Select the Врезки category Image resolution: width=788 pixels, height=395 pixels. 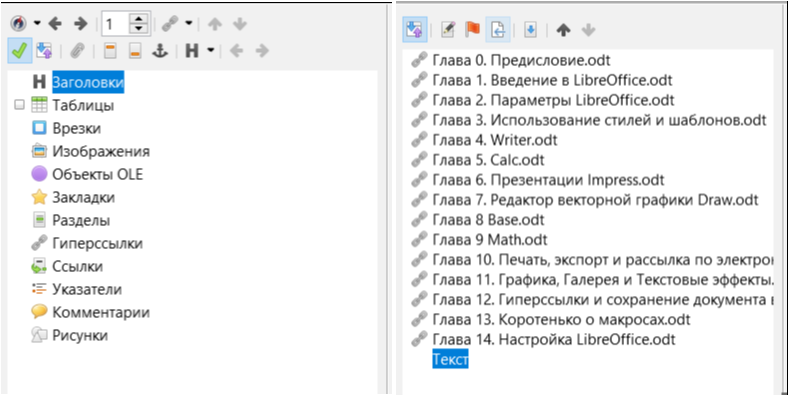click(x=76, y=128)
